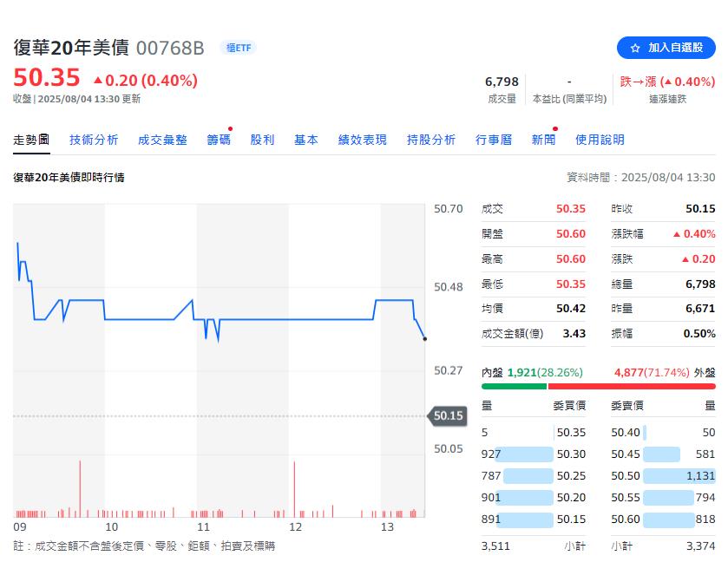This screenshot has height=562, width=728.
Task: Click the 6,798 成交量 value in header
Action: 502,82
